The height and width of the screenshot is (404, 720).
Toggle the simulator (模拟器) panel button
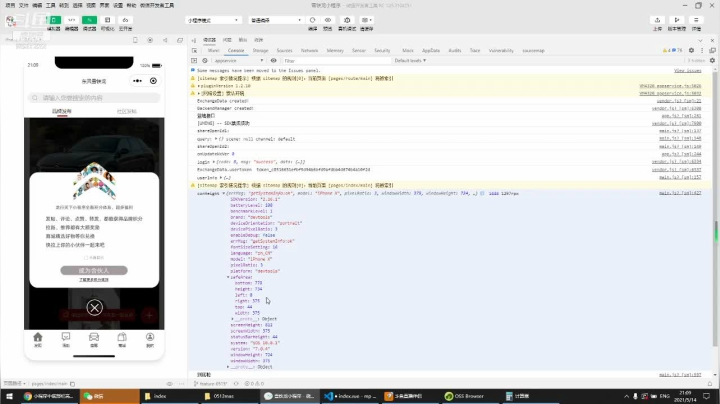[x=54, y=20]
